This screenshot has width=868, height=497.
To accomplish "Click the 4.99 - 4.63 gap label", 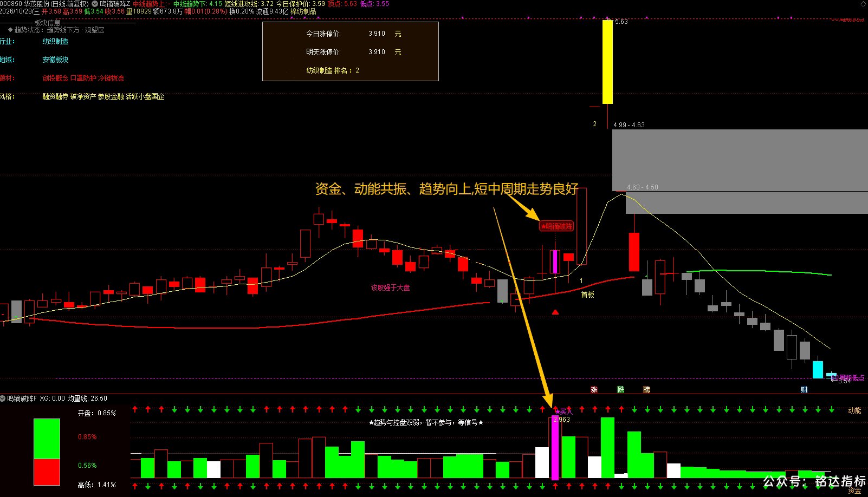I will click(629, 125).
